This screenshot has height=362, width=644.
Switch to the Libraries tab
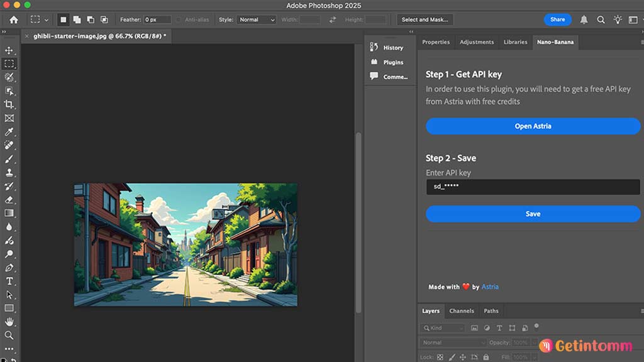coord(515,42)
